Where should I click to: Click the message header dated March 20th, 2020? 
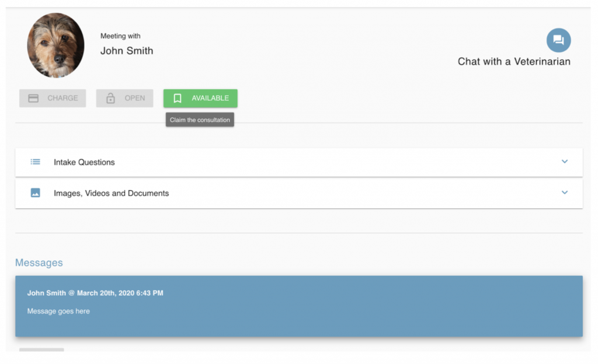pos(95,293)
